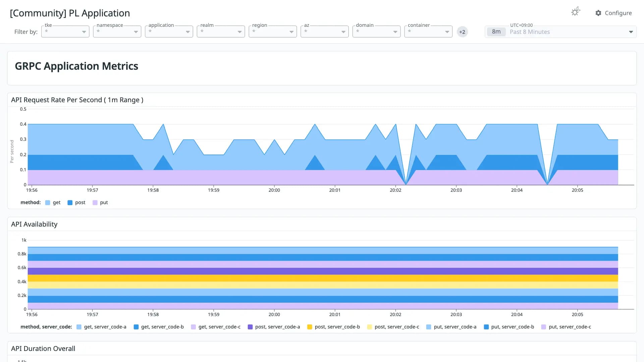
Task: Expand the domain filter dropdown
Action: pyautogui.click(x=376, y=32)
